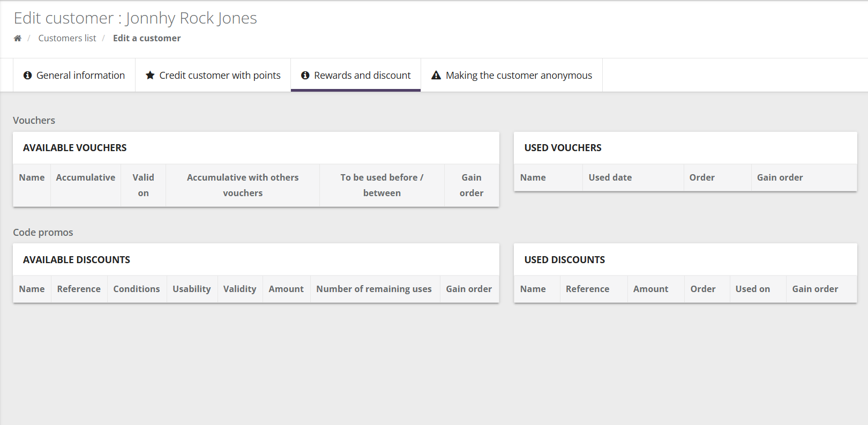Viewport: 868px width, 425px height.
Task: Click the info icon on General information tab
Action: 28,76
